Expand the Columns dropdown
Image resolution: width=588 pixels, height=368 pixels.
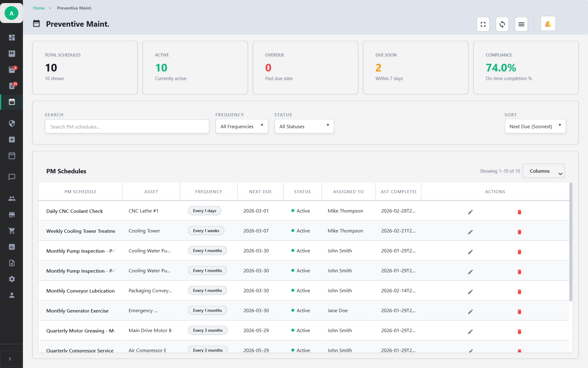click(x=544, y=171)
